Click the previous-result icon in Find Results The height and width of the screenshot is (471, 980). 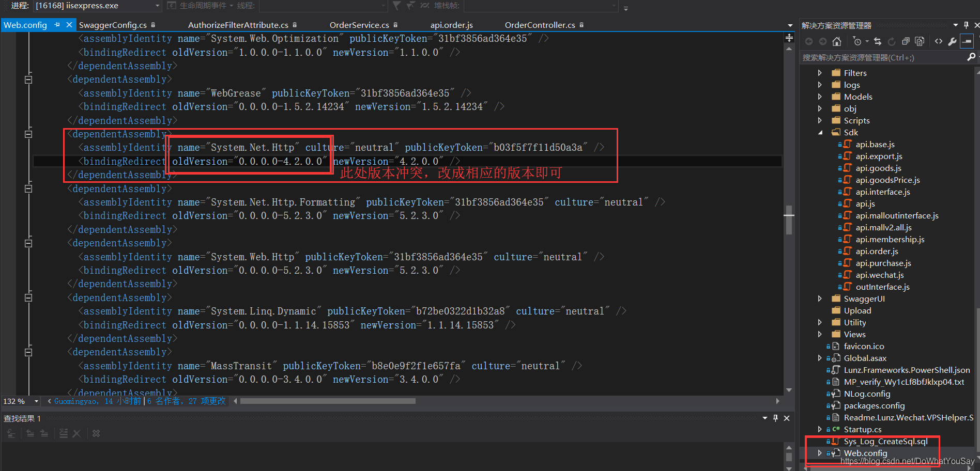[30, 433]
